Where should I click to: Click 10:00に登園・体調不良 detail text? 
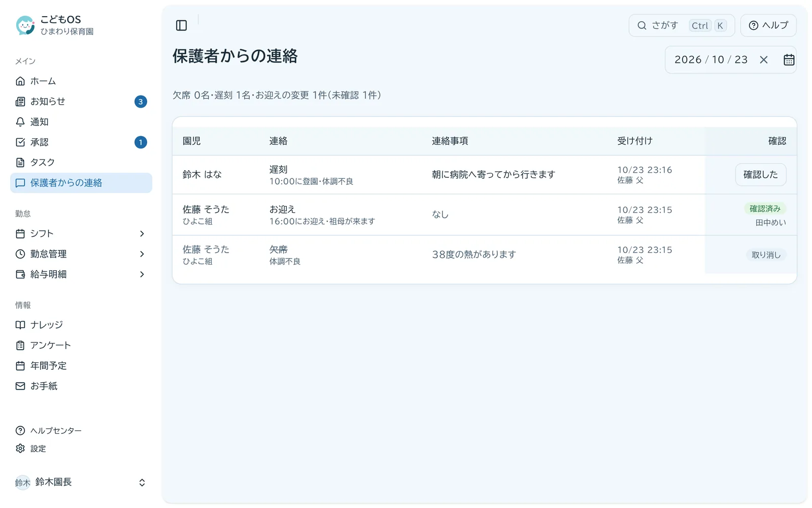(311, 181)
